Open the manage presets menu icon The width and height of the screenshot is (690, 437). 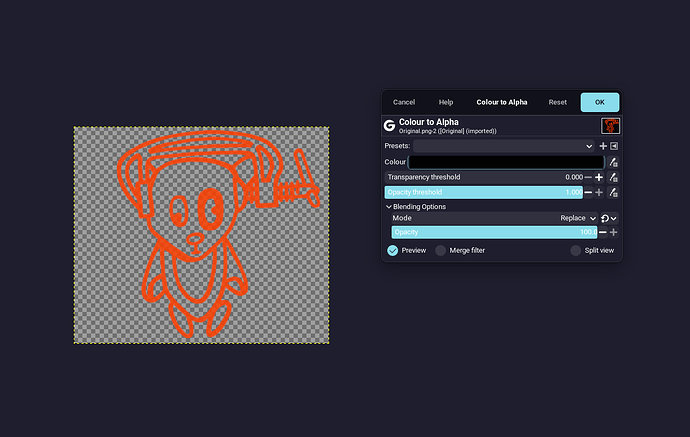point(613,146)
